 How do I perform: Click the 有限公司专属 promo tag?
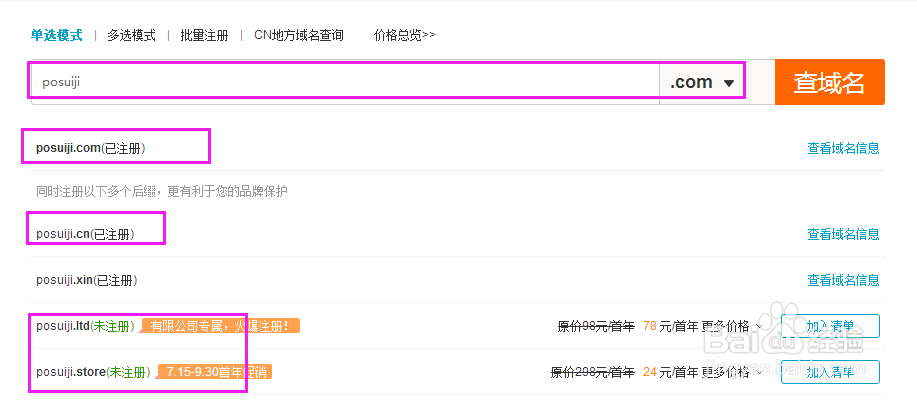[220, 326]
